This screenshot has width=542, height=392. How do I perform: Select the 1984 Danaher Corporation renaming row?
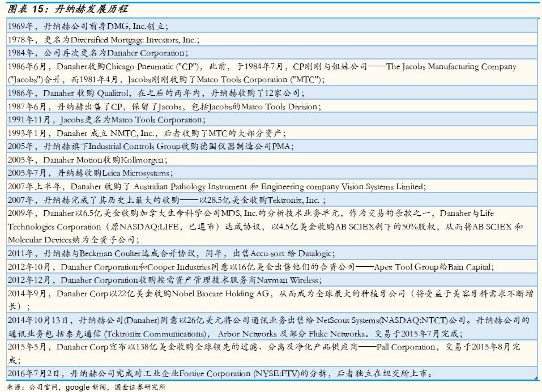(96, 53)
